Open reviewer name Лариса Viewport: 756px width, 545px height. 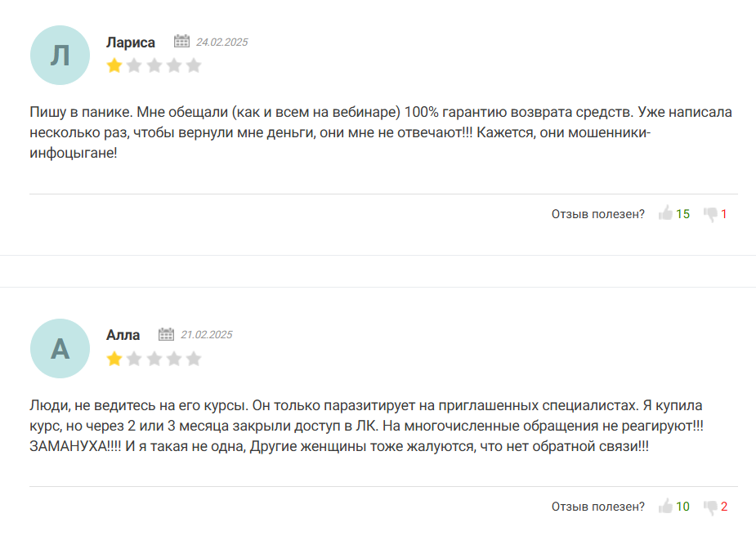pos(131,42)
